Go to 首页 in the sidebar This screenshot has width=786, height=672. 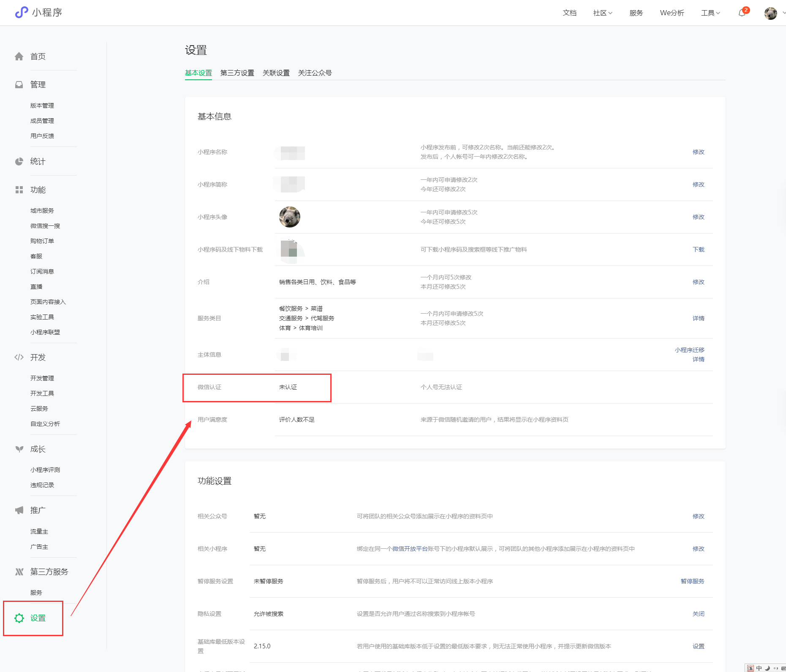(38, 57)
